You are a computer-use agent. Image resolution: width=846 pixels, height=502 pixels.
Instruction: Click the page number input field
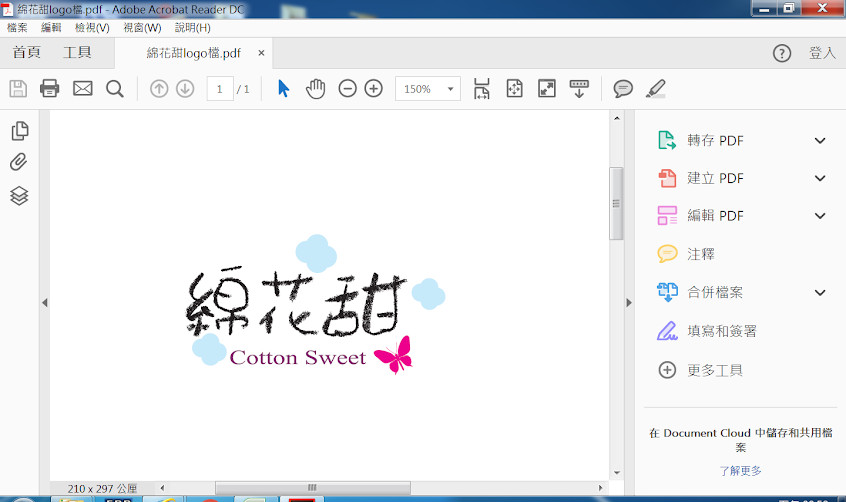(220, 89)
